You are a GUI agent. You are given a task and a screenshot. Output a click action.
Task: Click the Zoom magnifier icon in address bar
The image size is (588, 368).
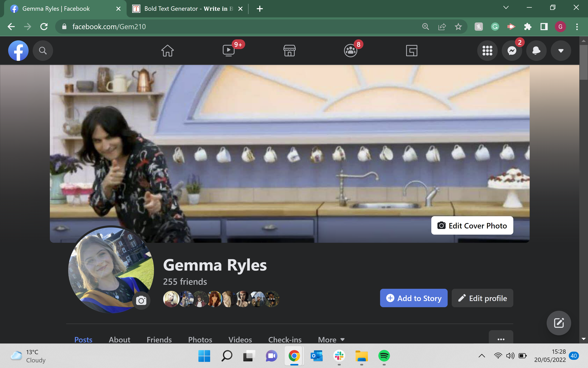pyautogui.click(x=426, y=27)
